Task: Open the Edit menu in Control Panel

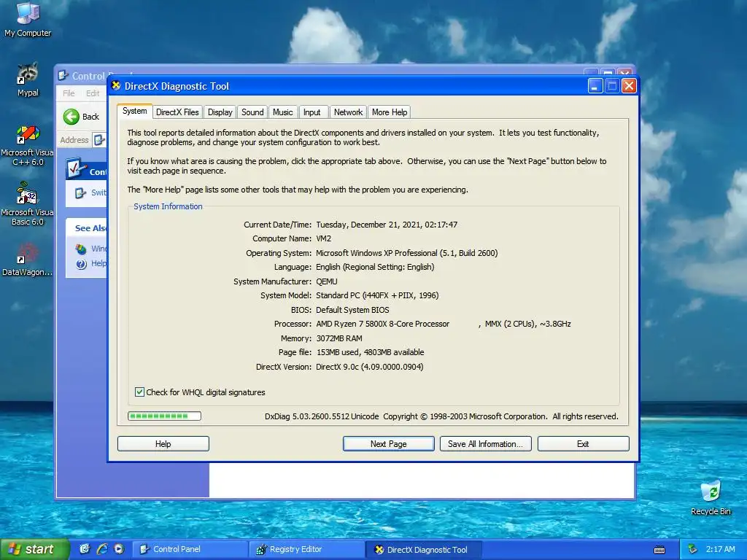Action: point(93,93)
